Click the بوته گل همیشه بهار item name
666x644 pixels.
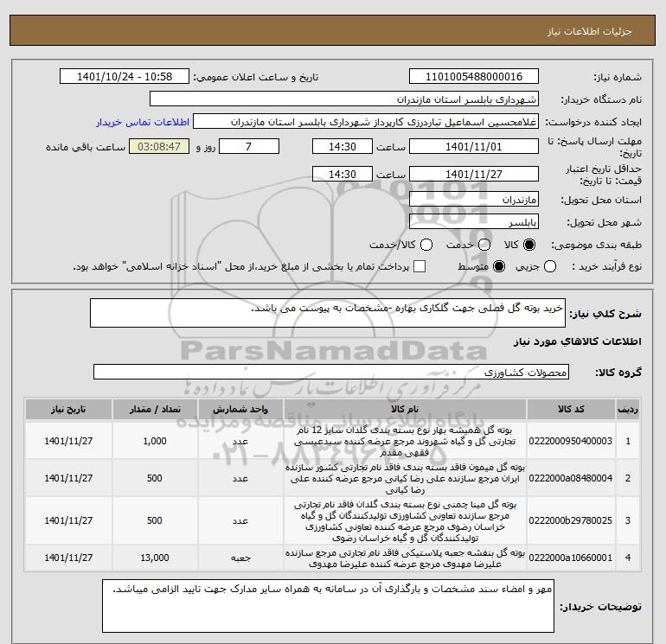point(405,442)
